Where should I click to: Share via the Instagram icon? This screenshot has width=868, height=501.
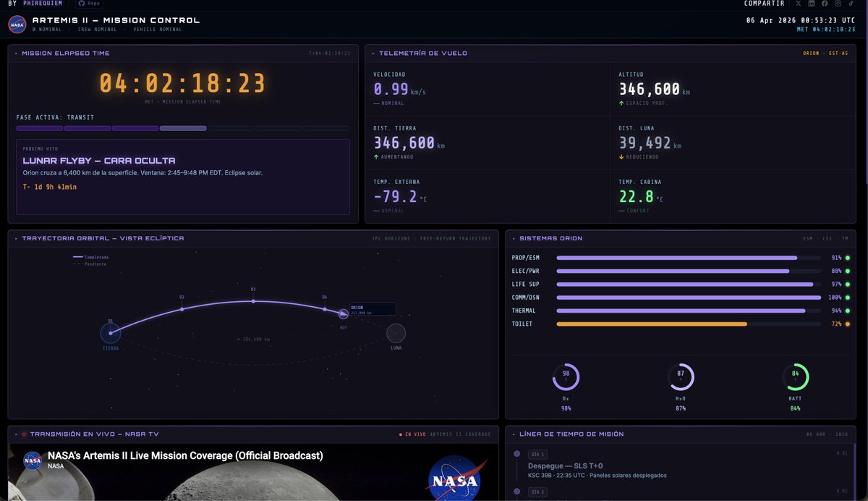838,4
